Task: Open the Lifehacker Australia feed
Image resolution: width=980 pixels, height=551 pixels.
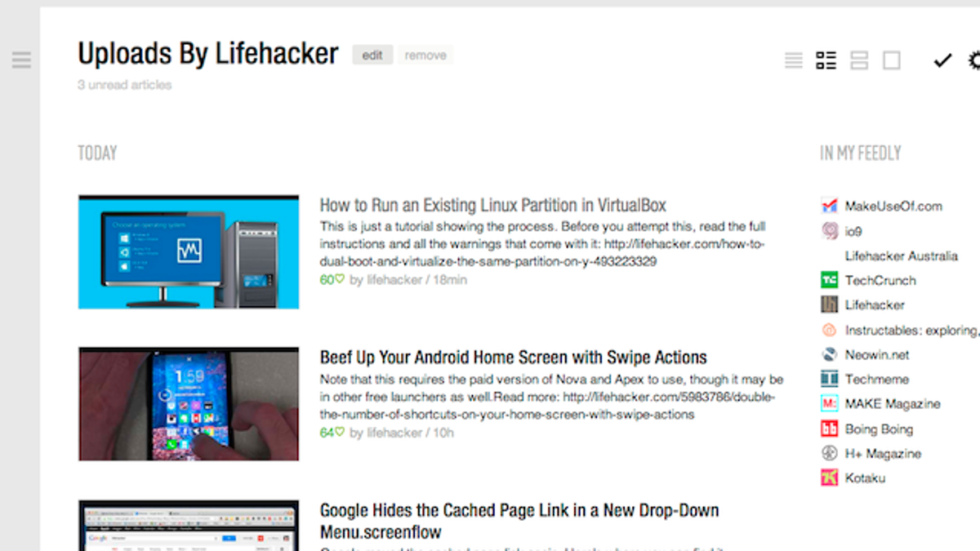Action: pyautogui.click(x=901, y=256)
